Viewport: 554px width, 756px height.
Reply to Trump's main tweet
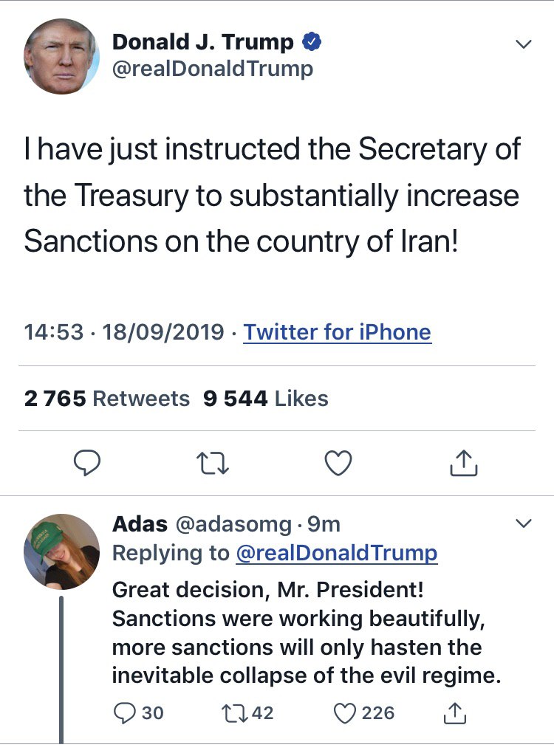(x=88, y=463)
